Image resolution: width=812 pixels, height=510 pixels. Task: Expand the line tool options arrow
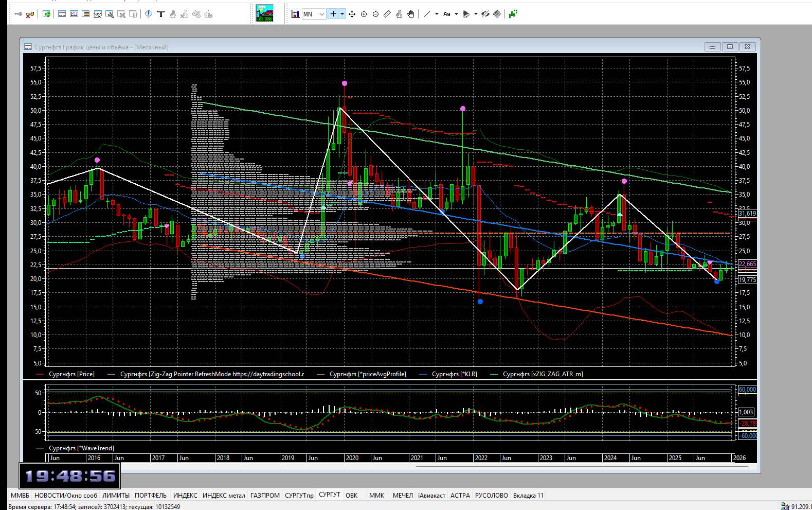(x=437, y=14)
